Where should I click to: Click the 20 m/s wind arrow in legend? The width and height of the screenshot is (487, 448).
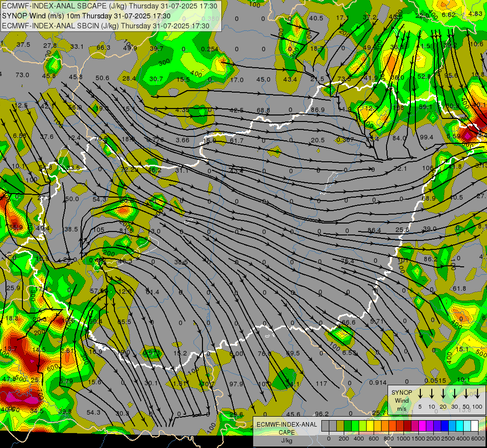(x=443, y=394)
